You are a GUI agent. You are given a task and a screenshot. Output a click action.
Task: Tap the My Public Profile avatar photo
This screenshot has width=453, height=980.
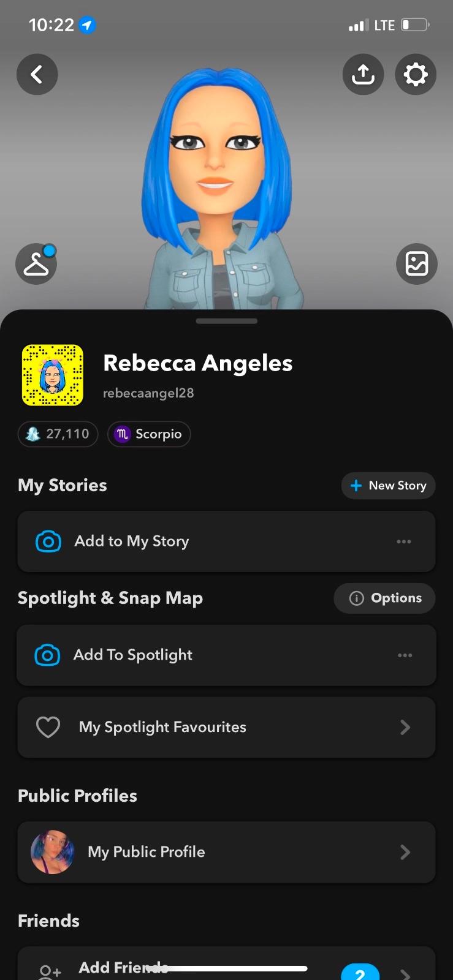click(x=53, y=852)
